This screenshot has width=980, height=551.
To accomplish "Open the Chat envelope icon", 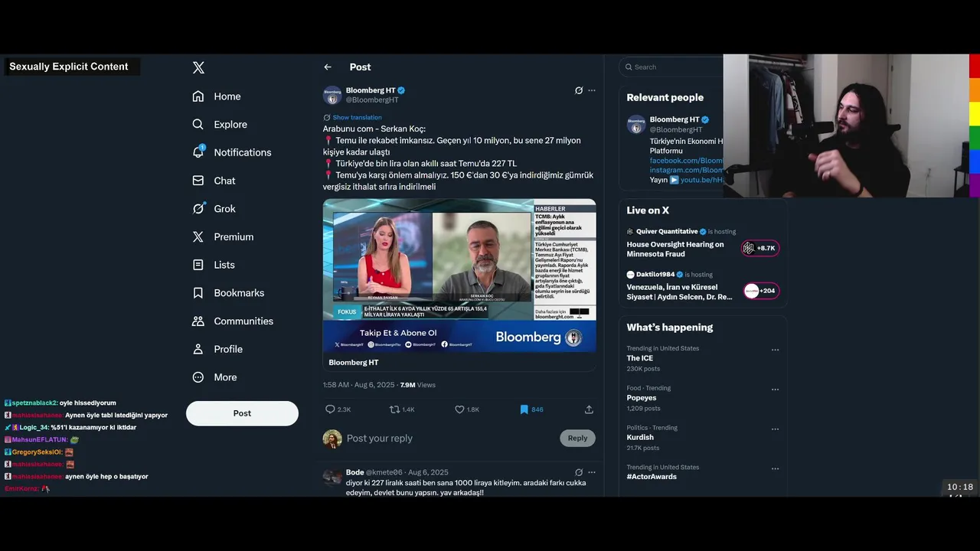I will tap(198, 181).
